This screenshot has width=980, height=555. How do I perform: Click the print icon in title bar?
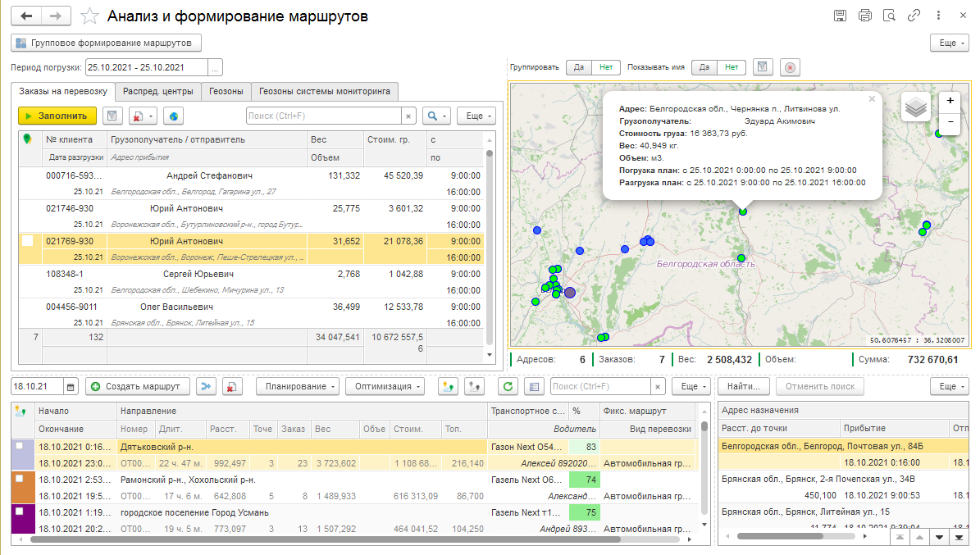tap(864, 16)
